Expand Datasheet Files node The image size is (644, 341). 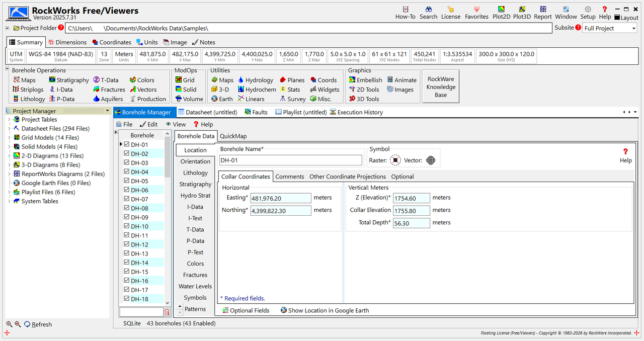(9, 129)
